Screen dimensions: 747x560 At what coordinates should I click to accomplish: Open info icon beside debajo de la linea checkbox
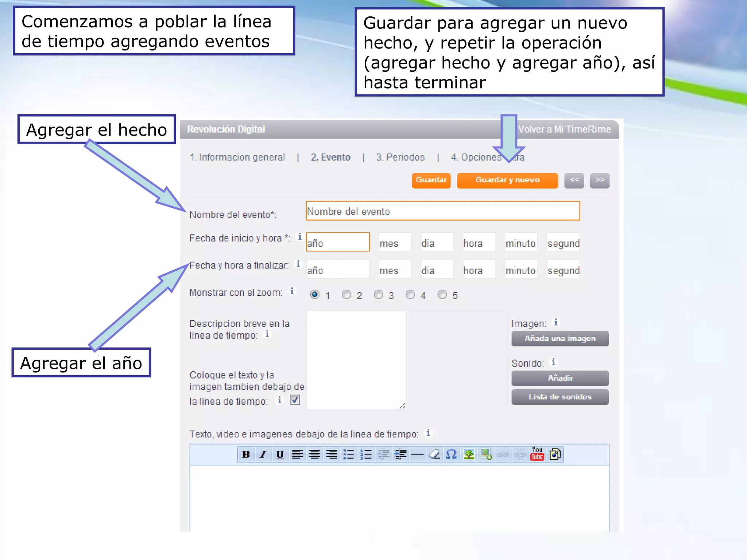279,400
